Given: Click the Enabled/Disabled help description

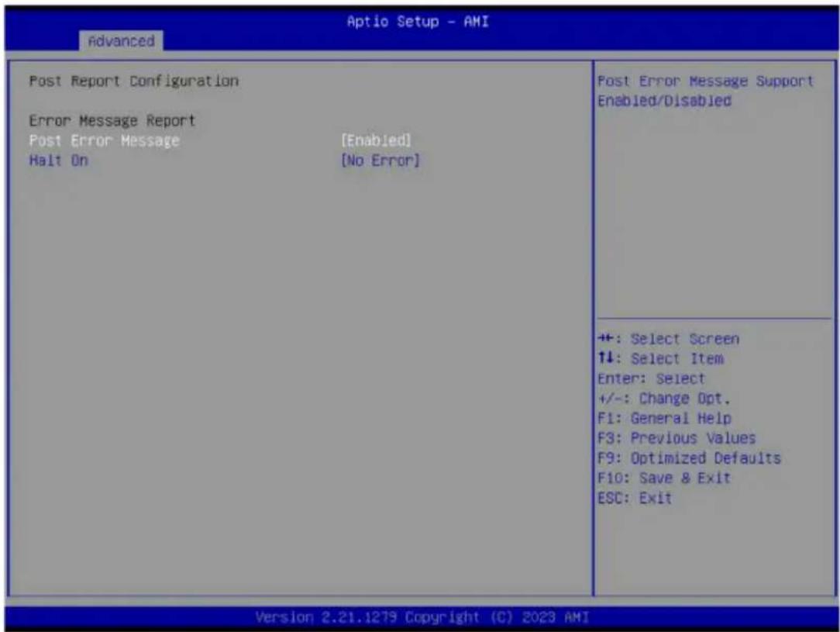Looking at the screenshot, I should (664, 101).
